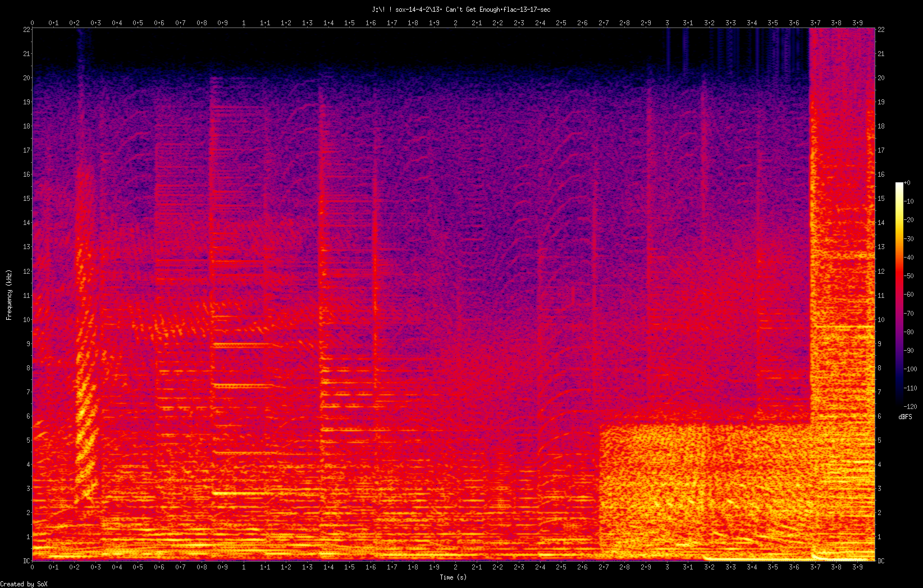Click the "-120" label on the dBFS scale

[x=911, y=407]
